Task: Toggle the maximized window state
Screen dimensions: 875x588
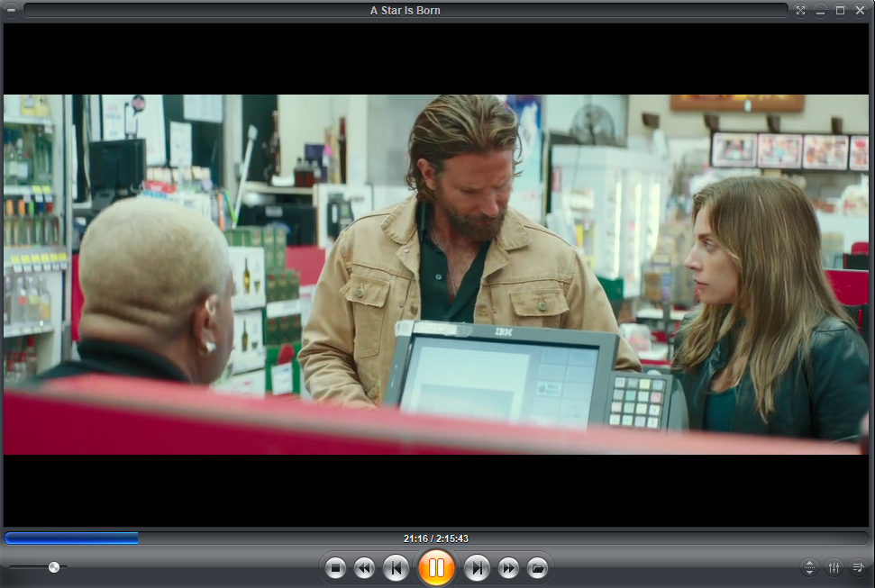Action: point(840,11)
